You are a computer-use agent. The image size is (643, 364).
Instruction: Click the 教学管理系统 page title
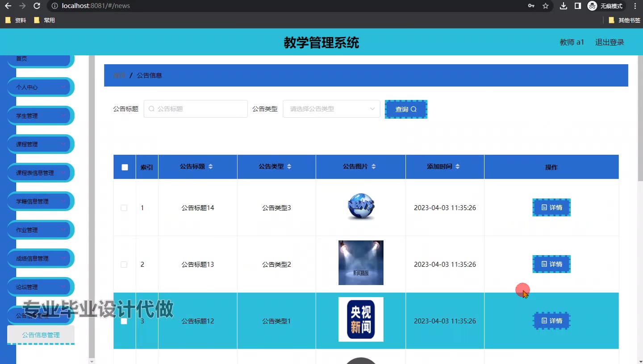coord(321,42)
